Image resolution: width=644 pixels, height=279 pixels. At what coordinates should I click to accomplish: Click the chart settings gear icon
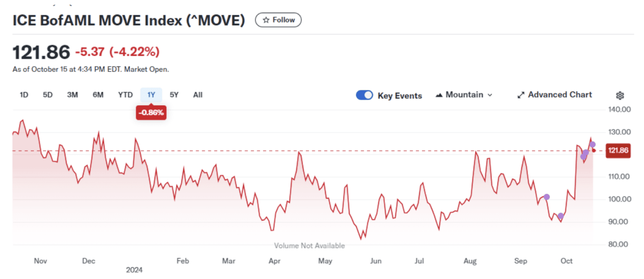620,96
